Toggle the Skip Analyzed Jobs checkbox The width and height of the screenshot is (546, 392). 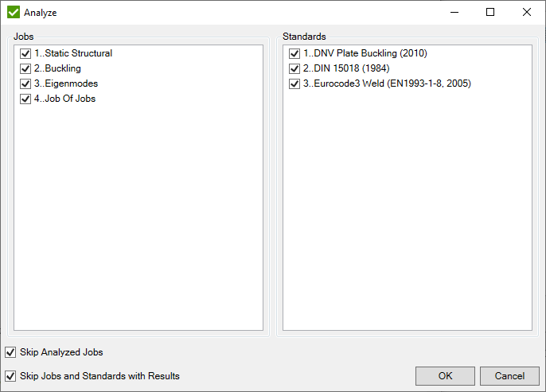(10, 352)
